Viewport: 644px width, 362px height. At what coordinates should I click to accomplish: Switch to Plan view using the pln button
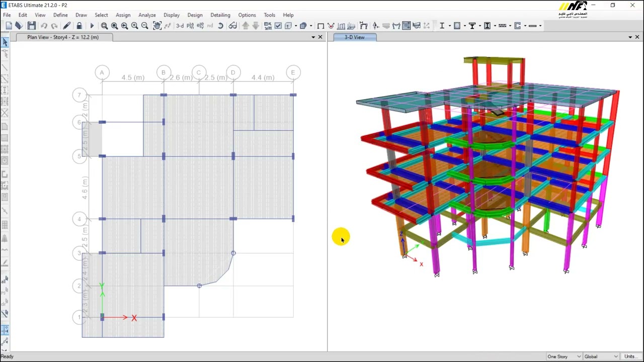(x=190, y=26)
